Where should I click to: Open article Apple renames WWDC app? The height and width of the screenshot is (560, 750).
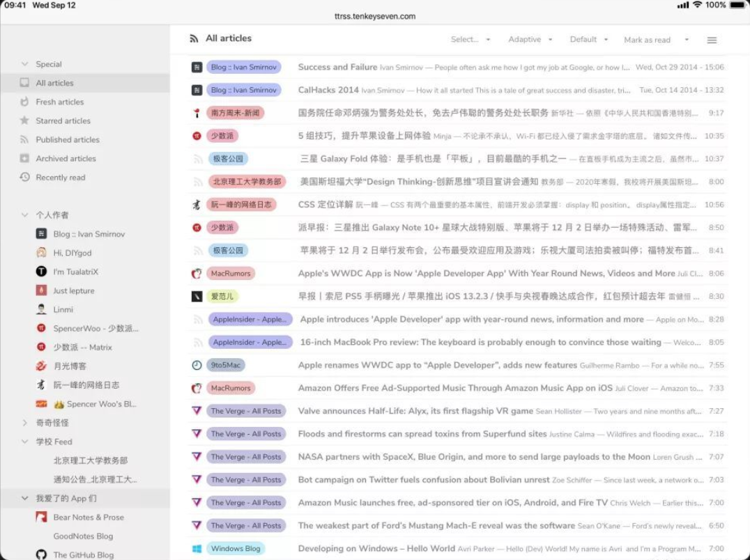coord(437,365)
